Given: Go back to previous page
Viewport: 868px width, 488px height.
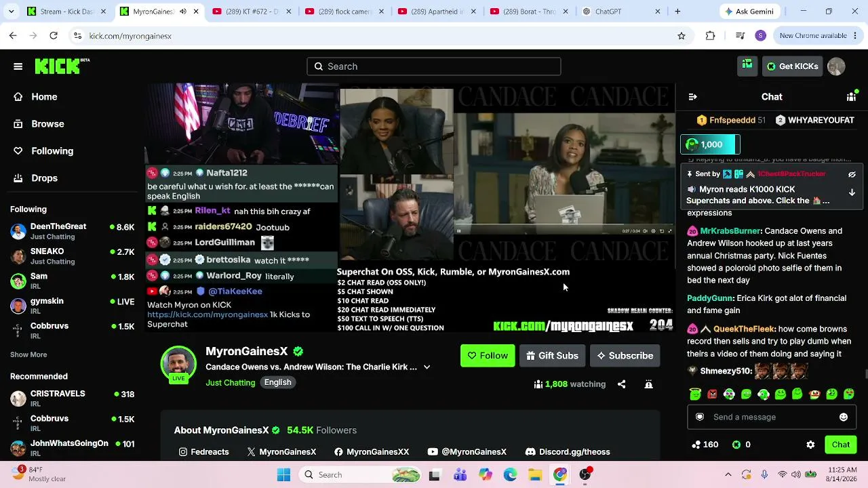Looking at the screenshot, I should 13,36.
